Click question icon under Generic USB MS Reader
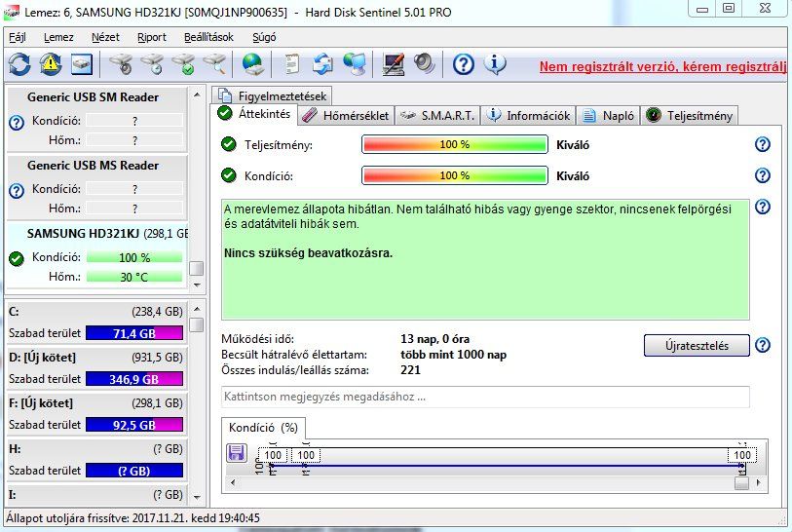 (x=17, y=190)
